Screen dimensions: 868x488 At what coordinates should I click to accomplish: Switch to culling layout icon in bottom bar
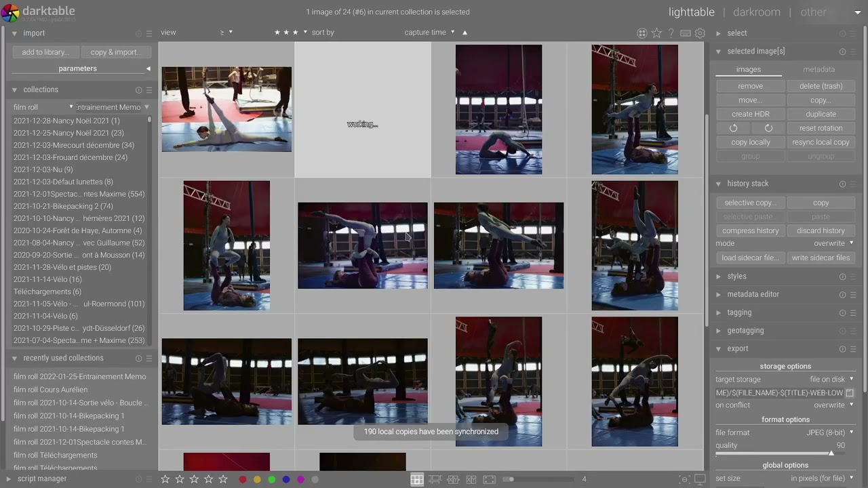pos(471,480)
